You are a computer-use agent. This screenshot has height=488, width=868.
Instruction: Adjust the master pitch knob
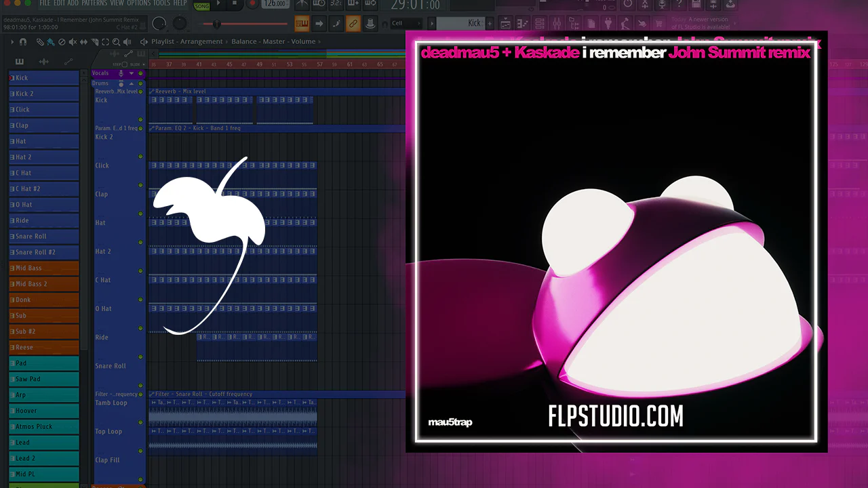point(180,24)
